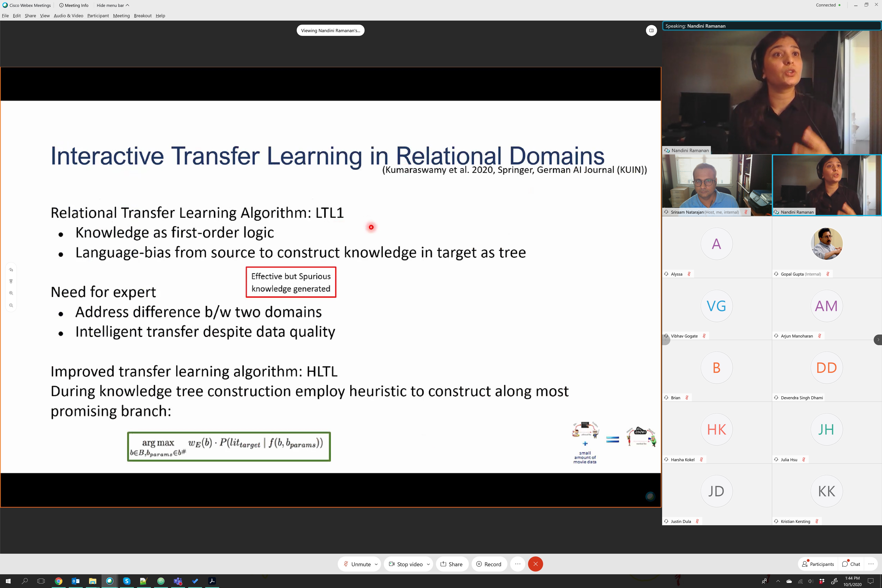
Task: Open Skype from the Windows taskbar
Action: (x=127, y=581)
